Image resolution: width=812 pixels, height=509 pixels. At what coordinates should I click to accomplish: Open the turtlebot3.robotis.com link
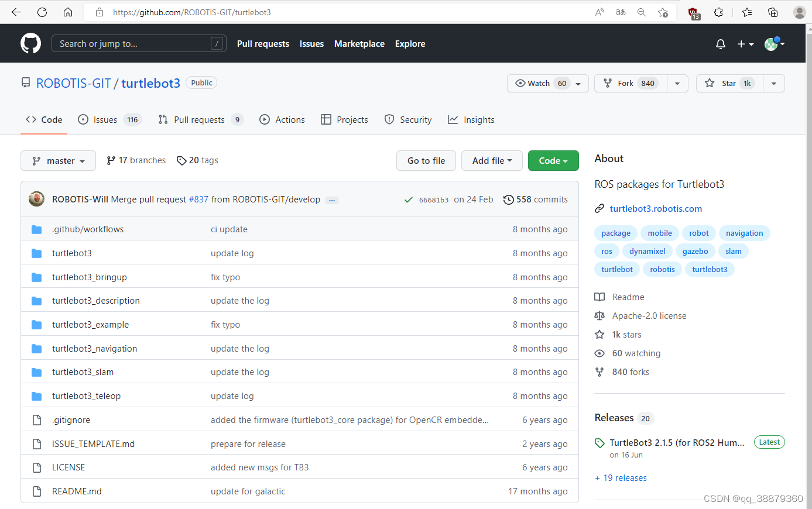656,208
